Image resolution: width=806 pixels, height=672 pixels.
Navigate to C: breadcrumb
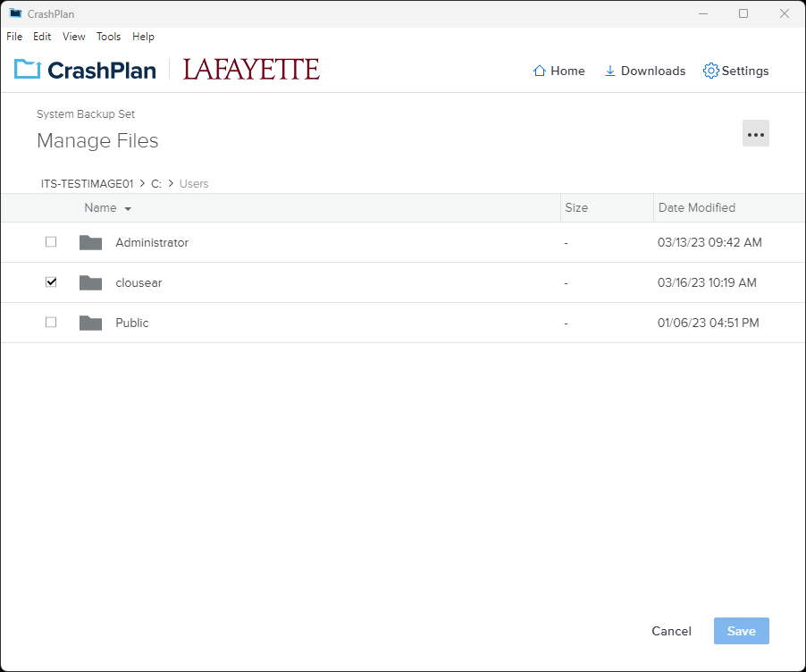[156, 183]
